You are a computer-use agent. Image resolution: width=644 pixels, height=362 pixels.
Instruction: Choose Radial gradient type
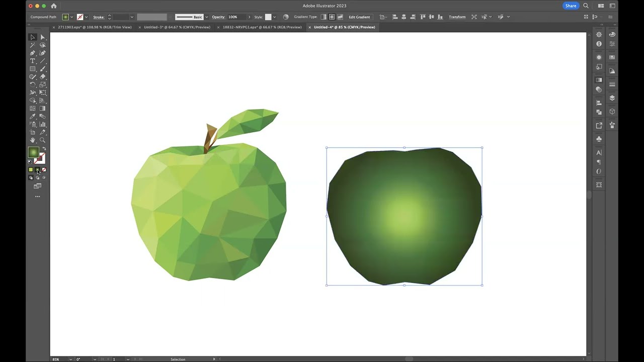332,17
